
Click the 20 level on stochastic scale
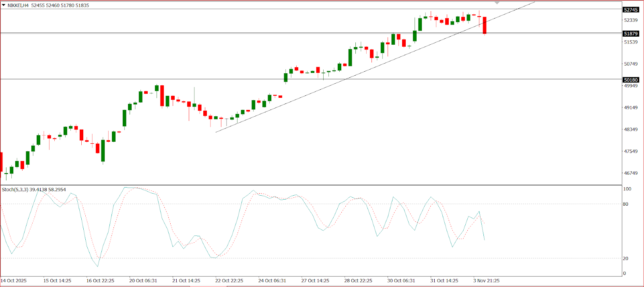click(625, 258)
